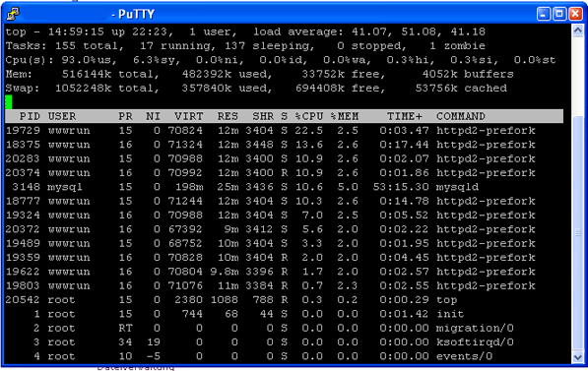The width and height of the screenshot is (588, 371).
Task: Select the mysqld process row
Action: [x=284, y=187]
